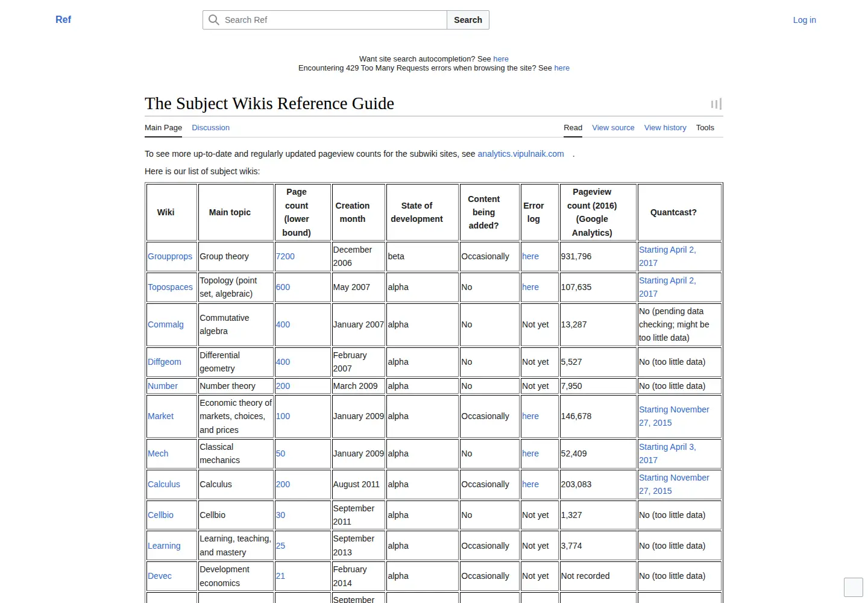The height and width of the screenshot is (603, 868).
Task: Open the Calculus wiki link
Action: point(164,484)
